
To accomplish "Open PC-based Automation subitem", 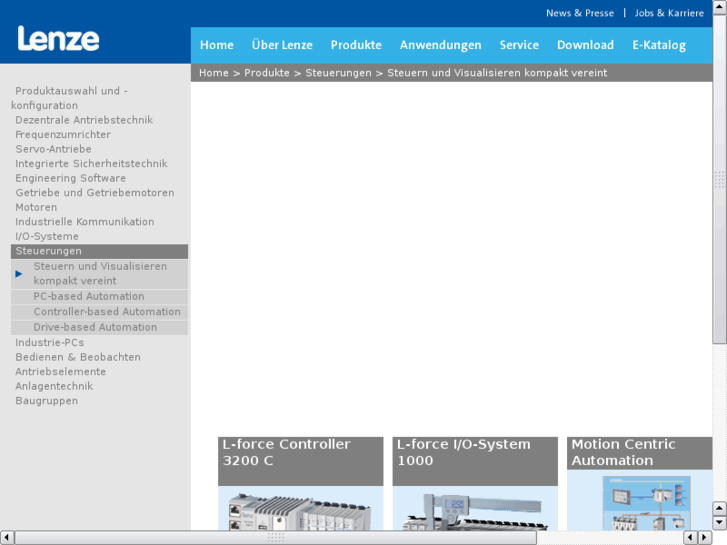I will pyautogui.click(x=89, y=296).
